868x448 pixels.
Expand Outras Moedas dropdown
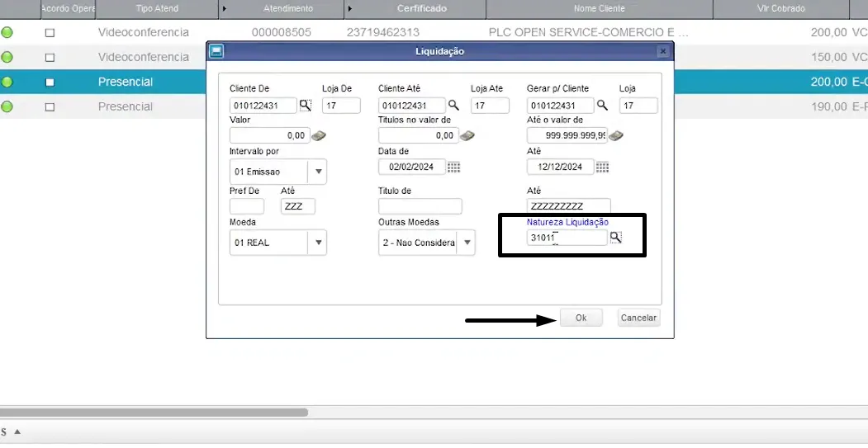[467, 243]
